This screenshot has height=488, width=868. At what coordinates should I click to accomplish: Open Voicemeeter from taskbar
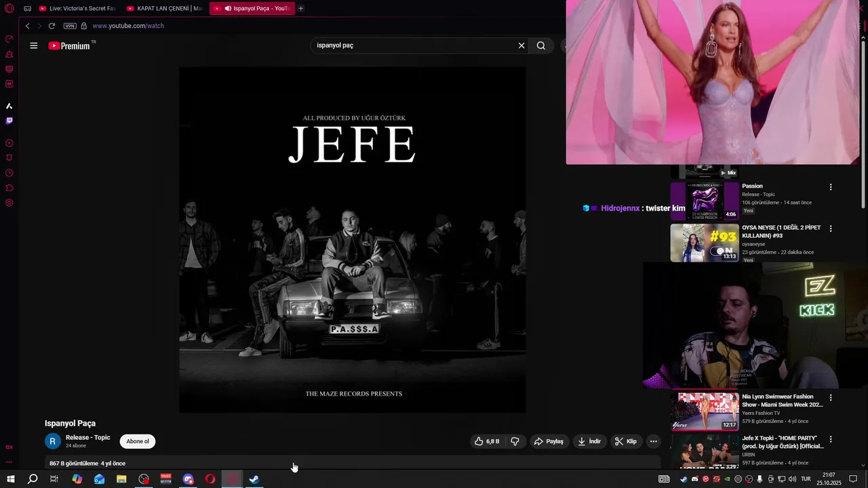tap(166, 479)
